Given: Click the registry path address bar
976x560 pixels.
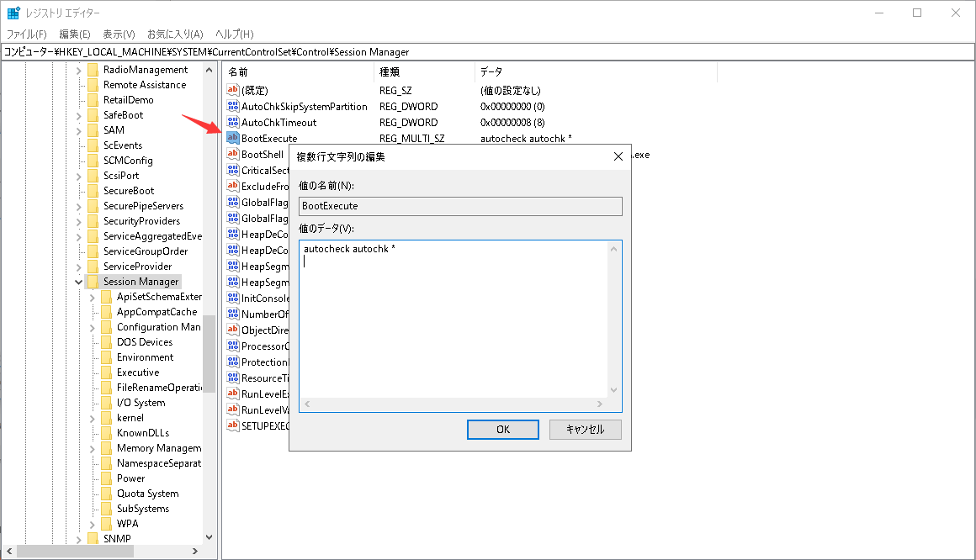Looking at the screenshot, I should click(x=488, y=52).
